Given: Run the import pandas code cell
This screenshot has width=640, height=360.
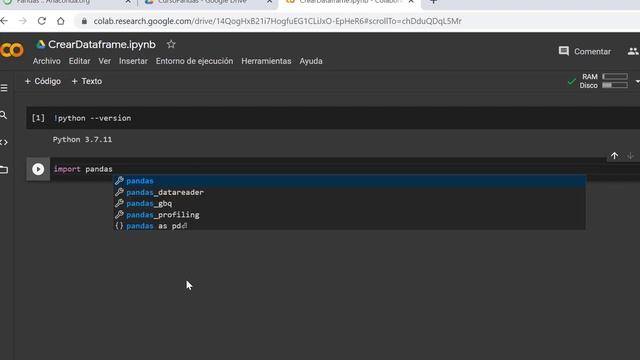Looking at the screenshot, I should click(x=38, y=169).
